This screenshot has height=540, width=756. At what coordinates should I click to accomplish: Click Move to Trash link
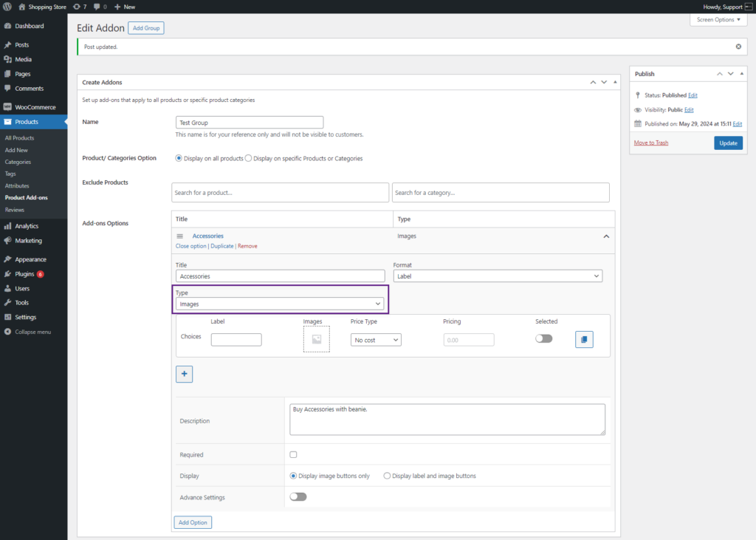651,143
